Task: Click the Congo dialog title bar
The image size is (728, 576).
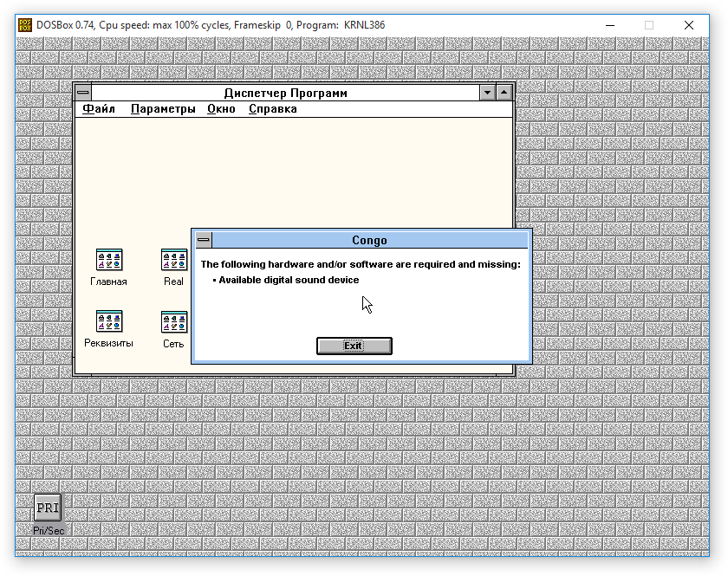Action: point(369,240)
